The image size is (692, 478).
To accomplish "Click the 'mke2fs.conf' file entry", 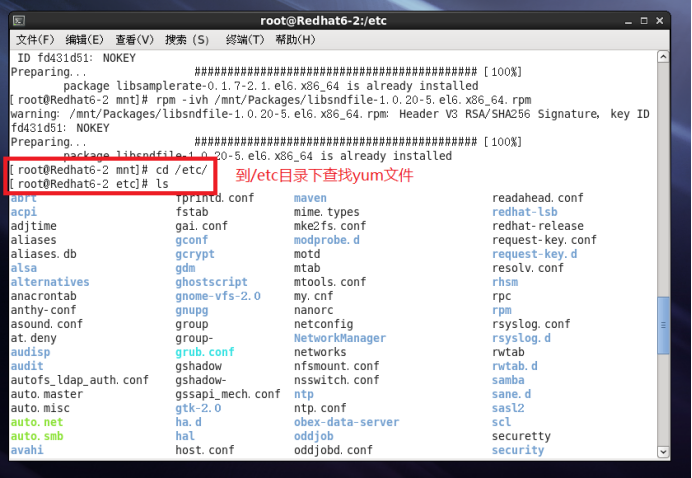I will (x=330, y=226).
